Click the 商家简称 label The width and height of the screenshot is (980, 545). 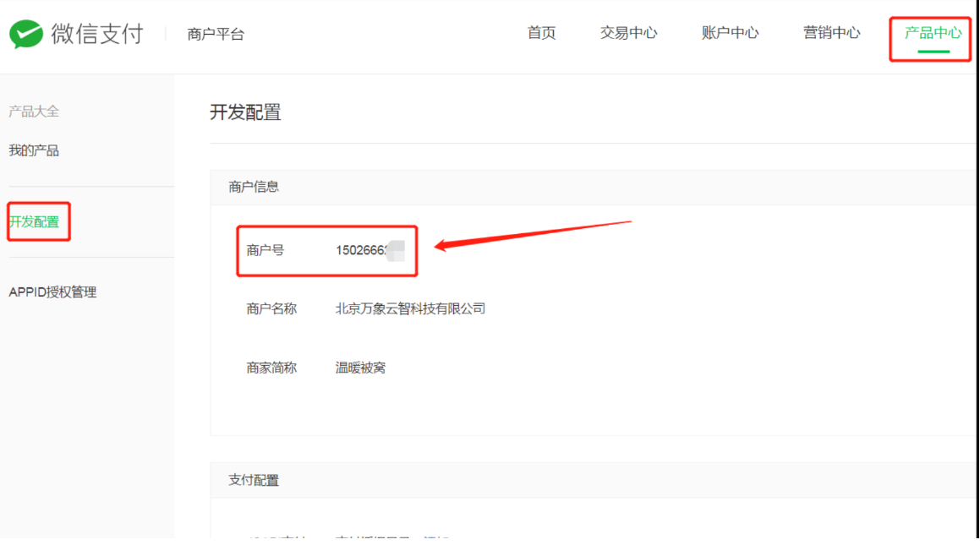pos(271,368)
